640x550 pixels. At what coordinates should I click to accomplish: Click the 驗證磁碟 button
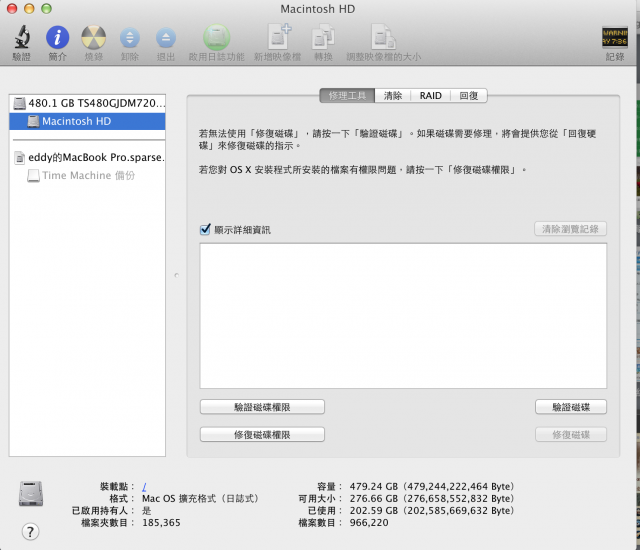571,407
